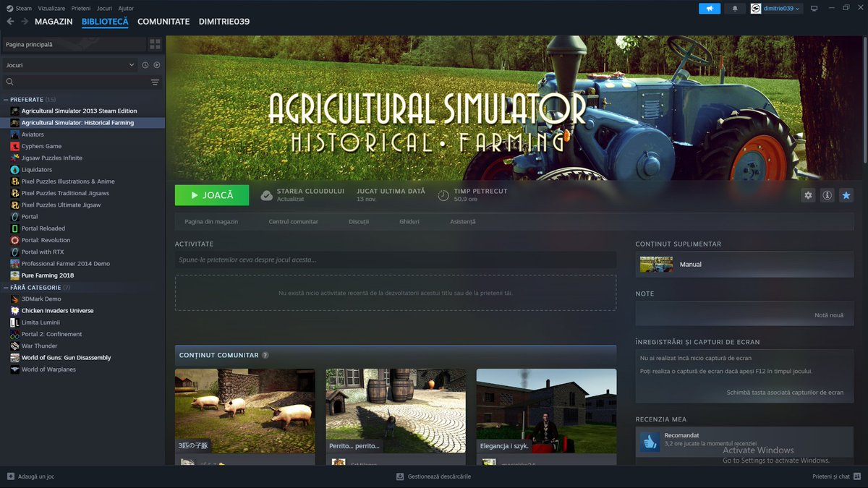Click the activity status input field
The height and width of the screenshot is (488, 868).
click(396, 260)
